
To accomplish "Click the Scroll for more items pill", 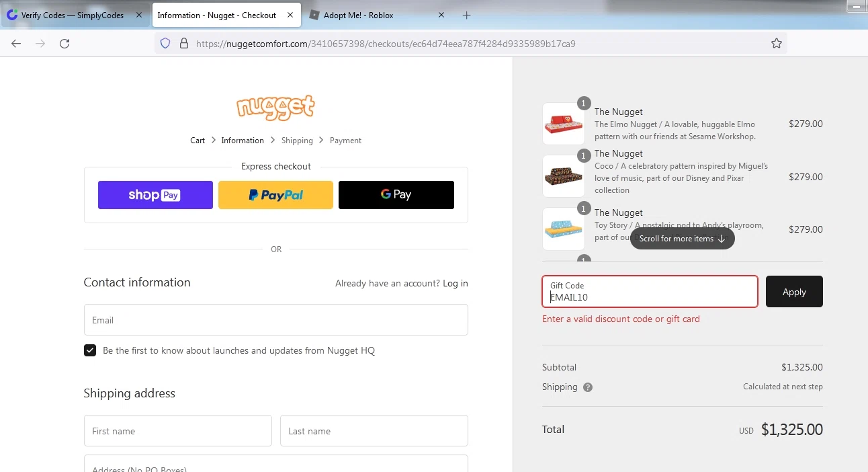I will click(683, 239).
